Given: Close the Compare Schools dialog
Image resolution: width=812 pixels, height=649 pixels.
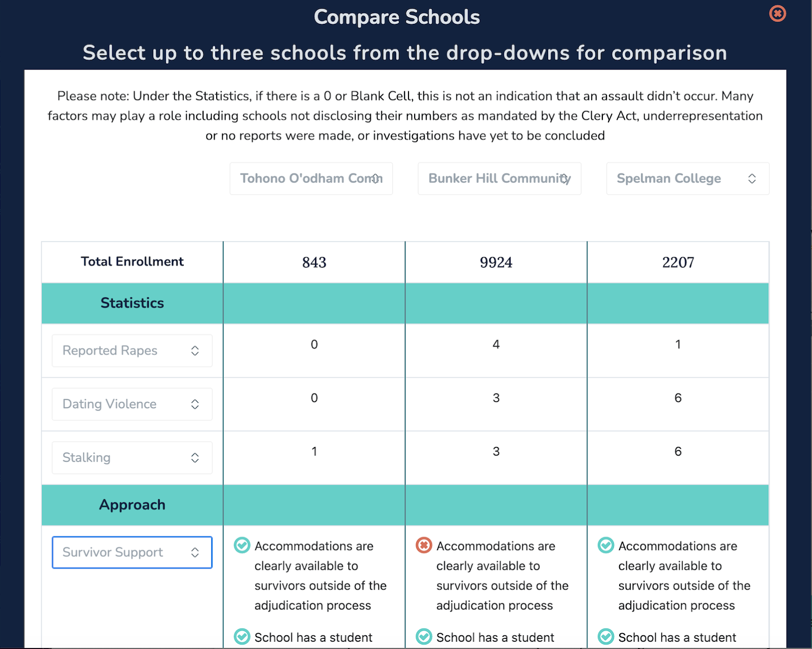Looking at the screenshot, I should [777, 14].
